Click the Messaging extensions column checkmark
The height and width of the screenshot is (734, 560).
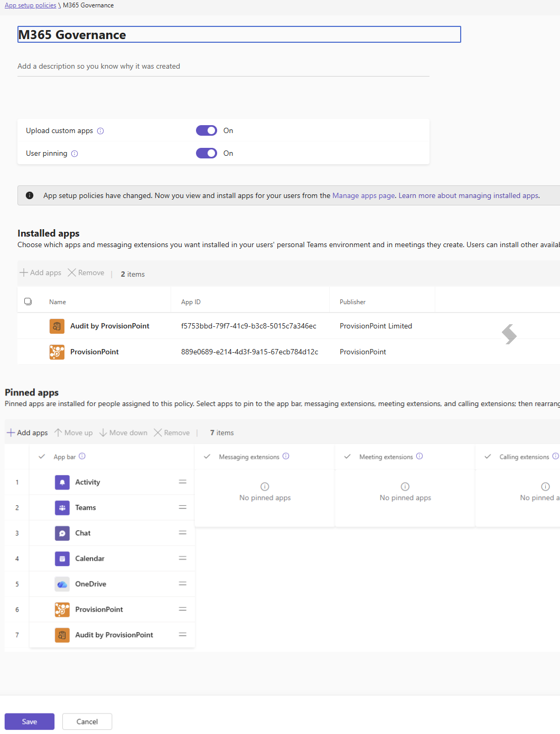tap(207, 456)
